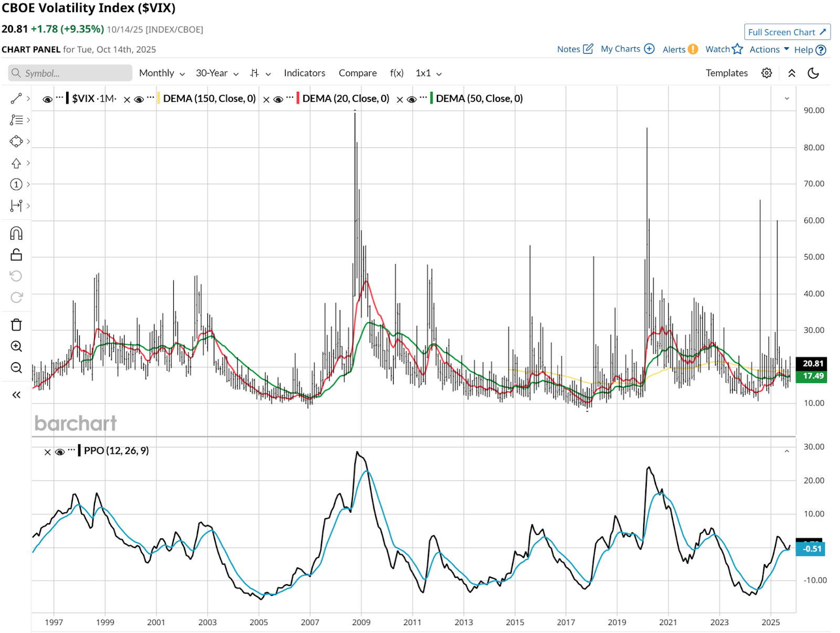840x633 pixels.
Task: Click the 20.81 price label on axis
Action: point(812,363)
